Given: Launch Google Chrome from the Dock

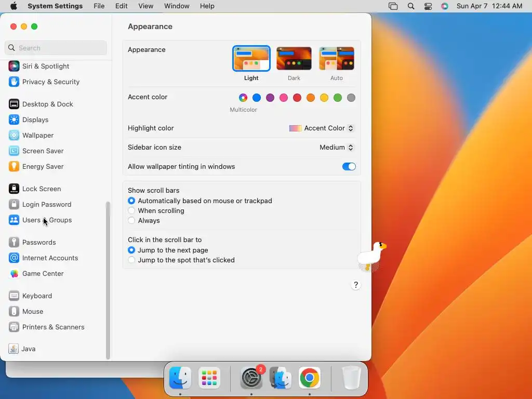Looking at the screenshot, I should pos(310,378).
